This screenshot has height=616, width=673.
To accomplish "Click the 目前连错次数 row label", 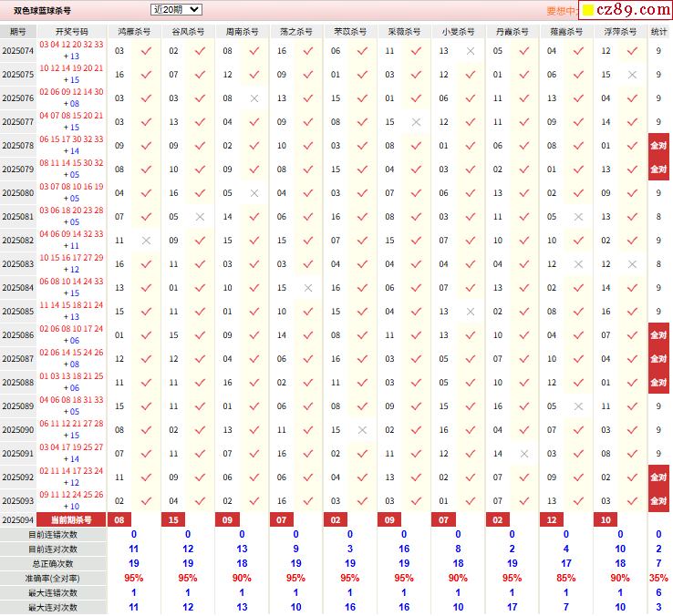I will 53,535.
